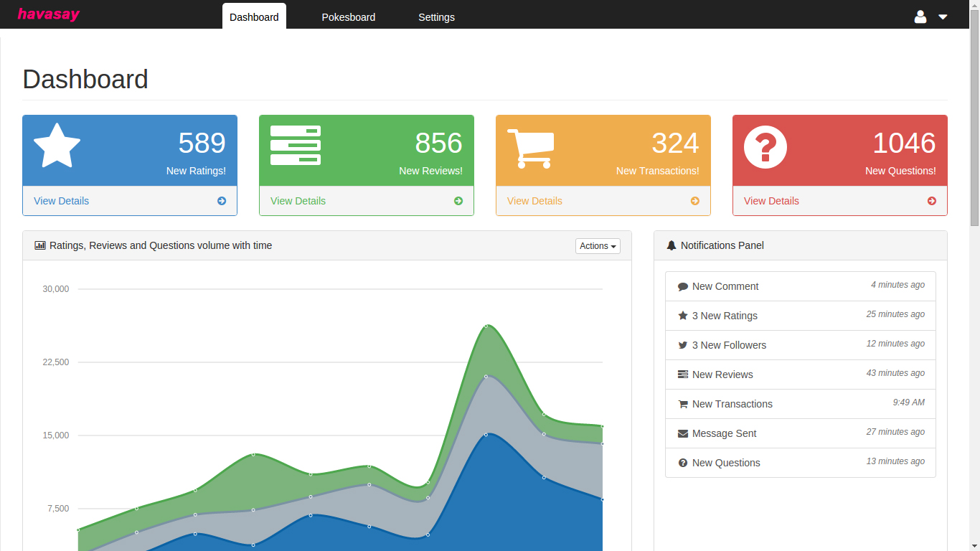Click the bell icon in Notifications Panel
The image size is (980, 551).
pyautogui.click(x=672, y=245)
